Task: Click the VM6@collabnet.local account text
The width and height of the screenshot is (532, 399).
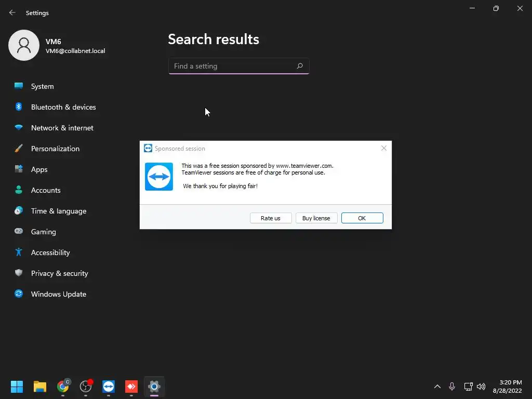Action: pyautogui.click(x=75, y=51)
